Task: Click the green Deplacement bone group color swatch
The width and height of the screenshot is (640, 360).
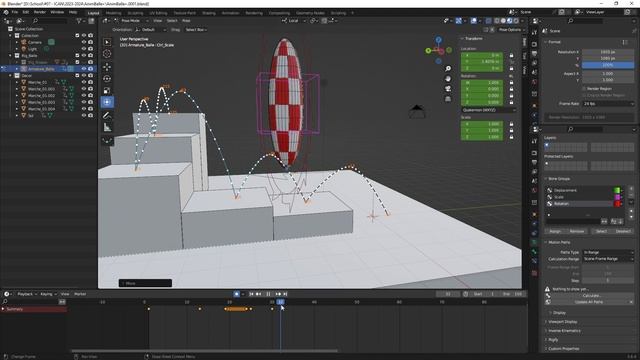Action: 618,190
